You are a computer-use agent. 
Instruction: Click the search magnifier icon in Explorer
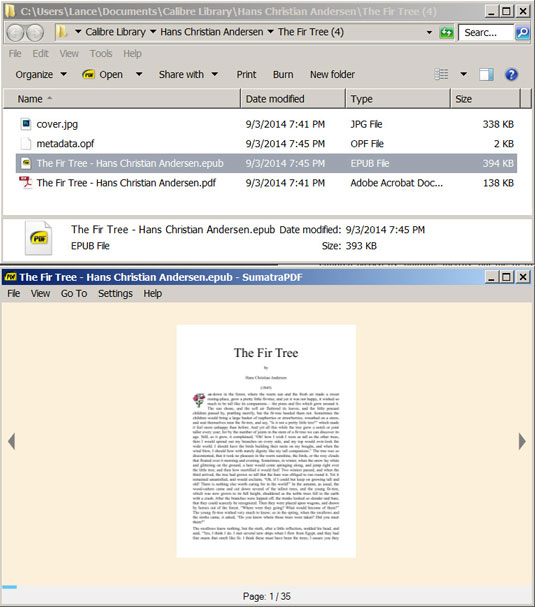pos(522,33)
